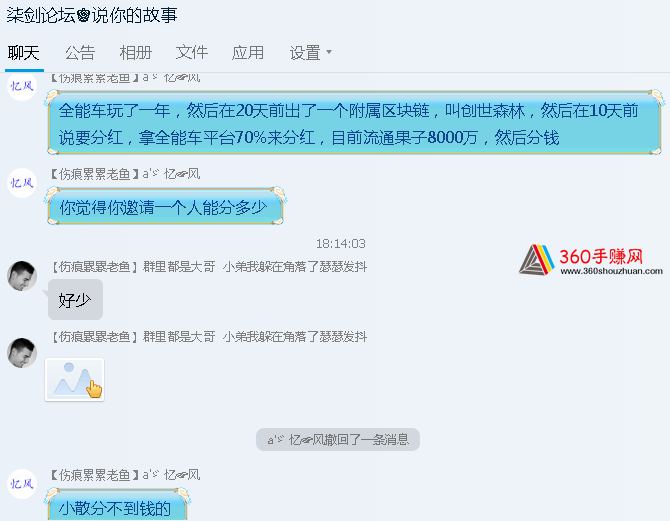Open the 相册 tab
The height and width of the screenshot is (521, 670).
[x=135, y=53]
